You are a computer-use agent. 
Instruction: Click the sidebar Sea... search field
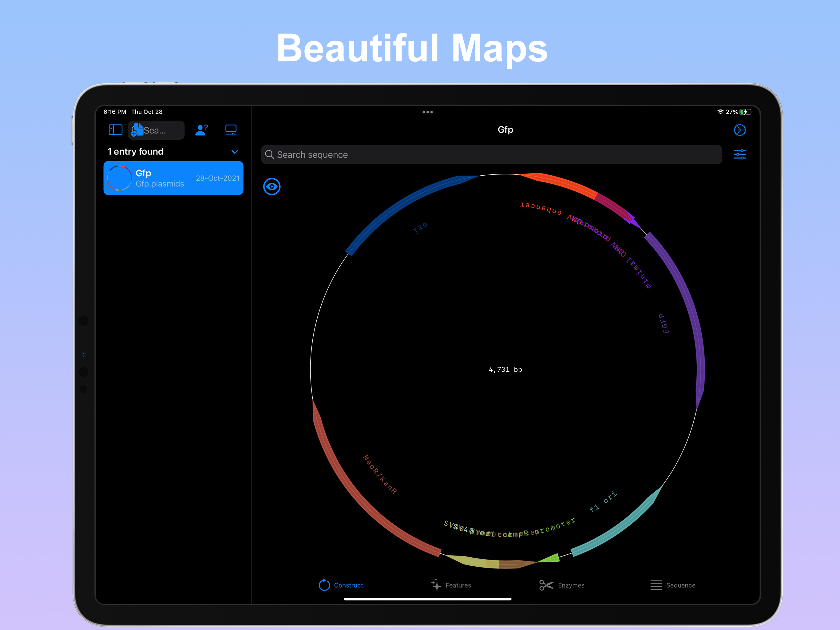click(156, 130)
